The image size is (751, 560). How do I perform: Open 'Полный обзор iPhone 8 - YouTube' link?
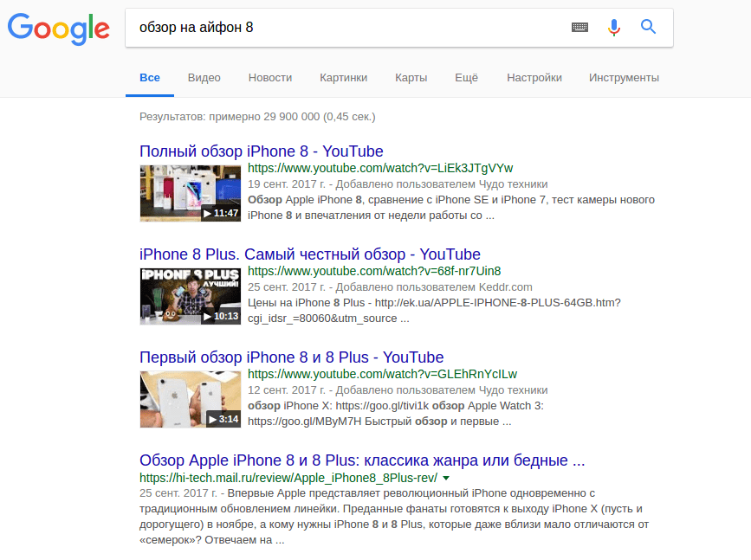(x=261, y=151)
